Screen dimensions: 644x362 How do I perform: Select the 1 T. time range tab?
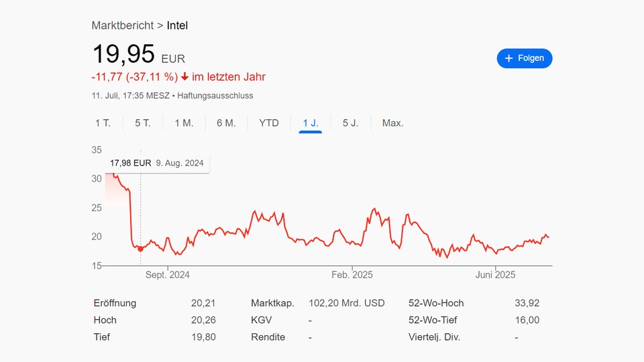[103, 123]
